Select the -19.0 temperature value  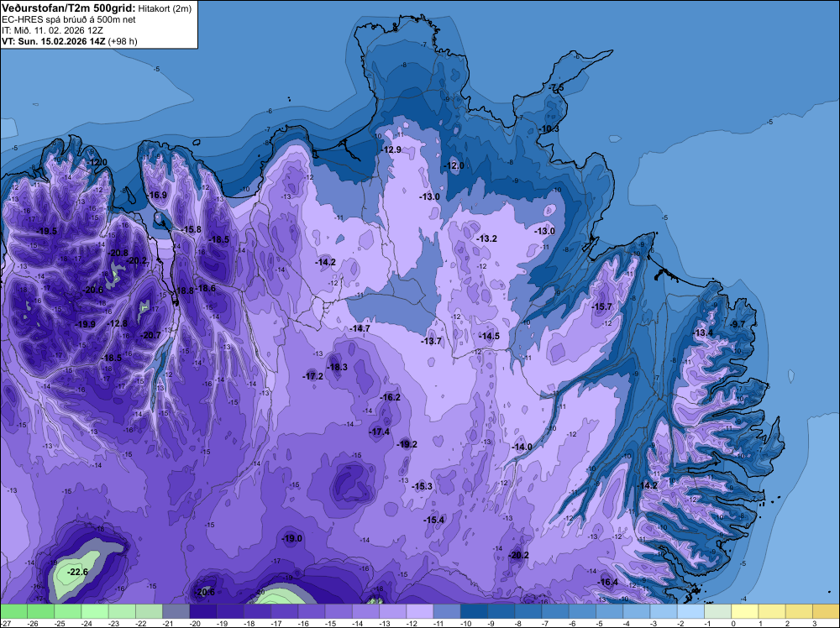[292, 538]
